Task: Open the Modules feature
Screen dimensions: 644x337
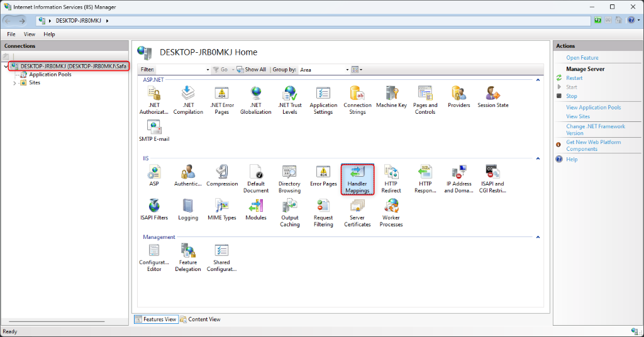Action: tap(255, 210)
